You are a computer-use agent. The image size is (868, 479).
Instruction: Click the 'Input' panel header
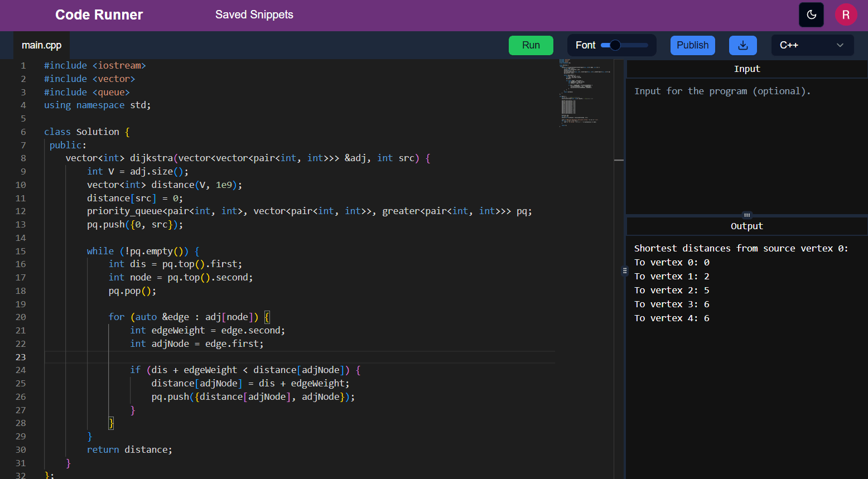click(x=747, y=69)
